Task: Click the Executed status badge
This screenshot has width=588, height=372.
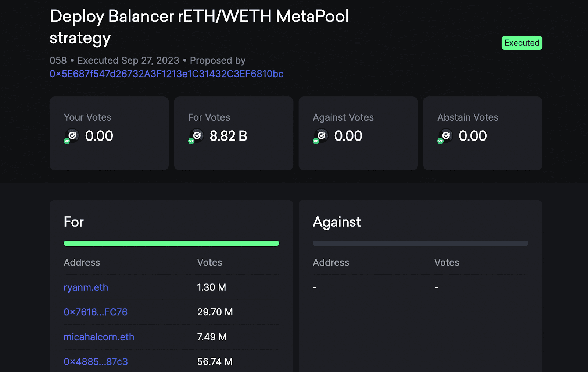Action: click(522, 43)
